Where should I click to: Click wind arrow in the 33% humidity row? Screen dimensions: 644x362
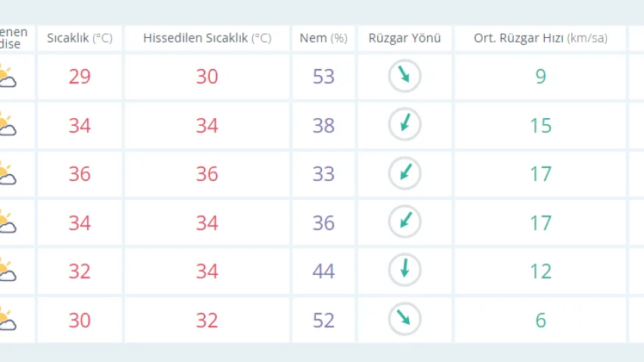405,173
